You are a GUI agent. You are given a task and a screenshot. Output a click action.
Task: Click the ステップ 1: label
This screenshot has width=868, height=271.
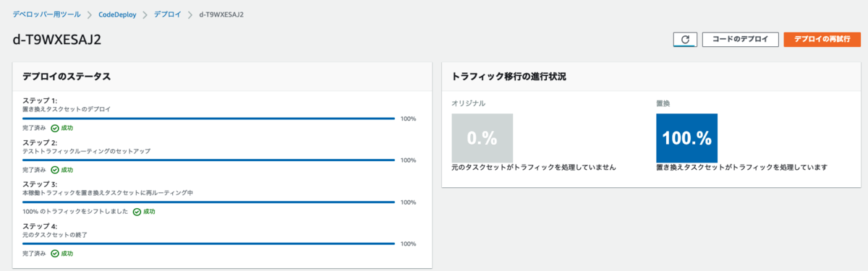[x=40, y=100]
